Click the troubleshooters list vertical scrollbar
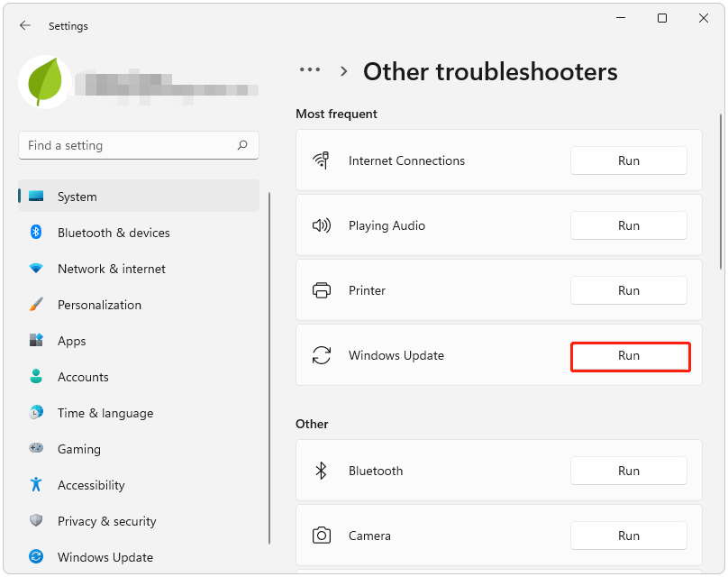 click(x=721, y=190)
